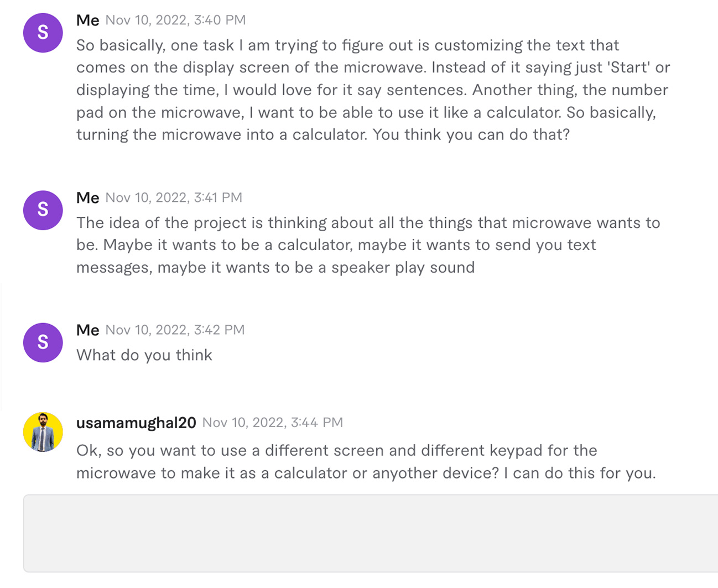Click the line starting 'So basically, one task'
Screen dimensions: 718x588
(x=347, y=45)
